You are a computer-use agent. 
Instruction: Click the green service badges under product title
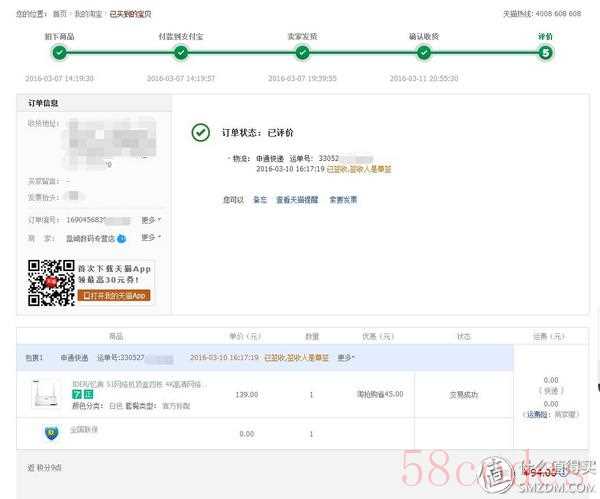[x=83, y=394]
